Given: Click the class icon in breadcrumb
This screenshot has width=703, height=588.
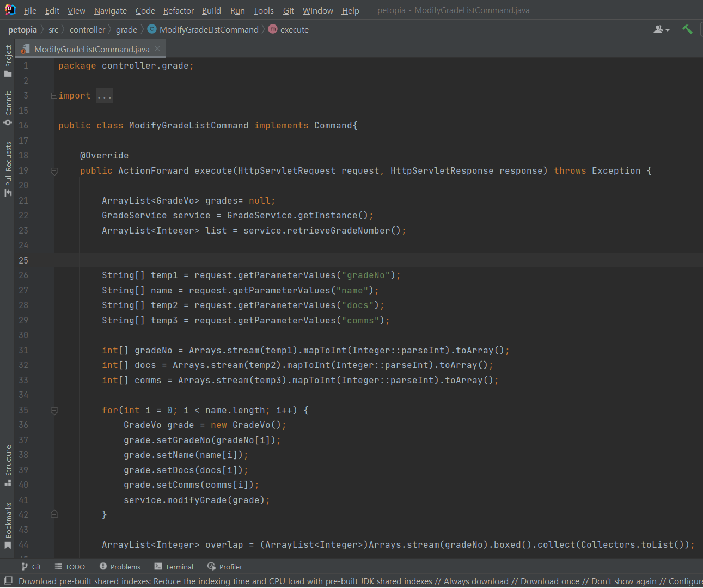Looking at the screenshot, I should tap(152, 29).
